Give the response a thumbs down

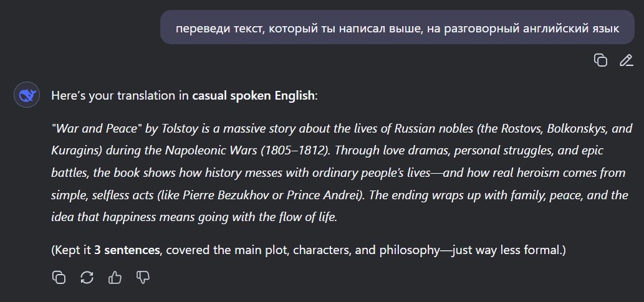coord(143,278)
